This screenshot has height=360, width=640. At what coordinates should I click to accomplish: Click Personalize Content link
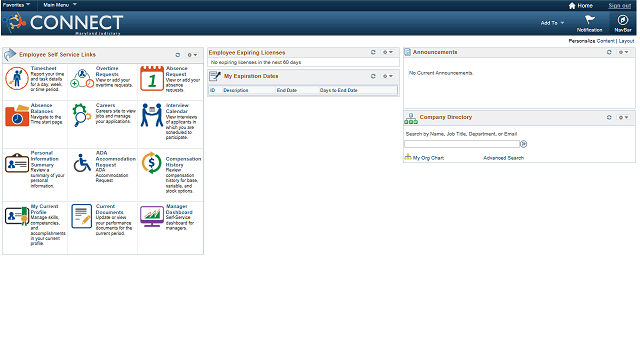click(x=606, y=41)
